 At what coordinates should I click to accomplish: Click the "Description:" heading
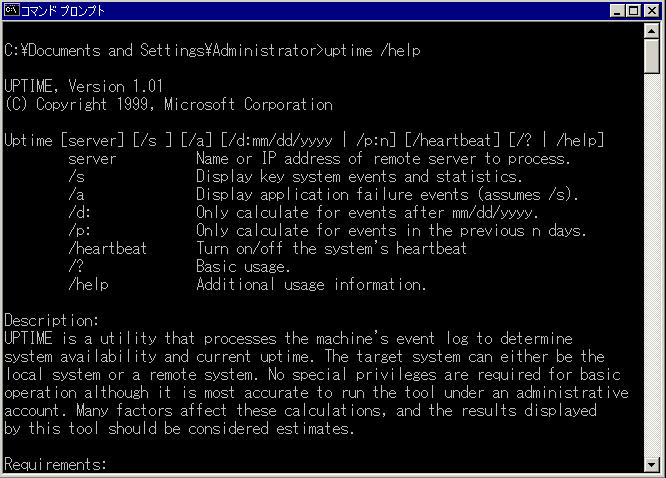(51, 320)
